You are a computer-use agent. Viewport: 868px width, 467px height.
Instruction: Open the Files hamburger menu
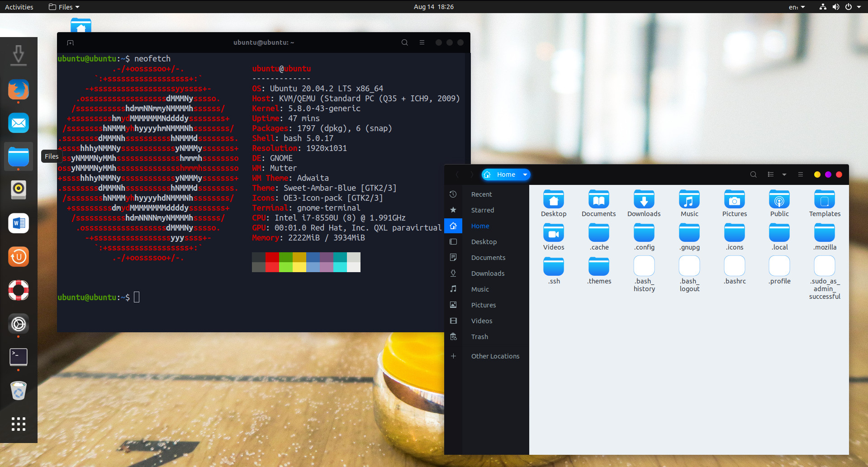pyautogui.click(x=801, y=175)
